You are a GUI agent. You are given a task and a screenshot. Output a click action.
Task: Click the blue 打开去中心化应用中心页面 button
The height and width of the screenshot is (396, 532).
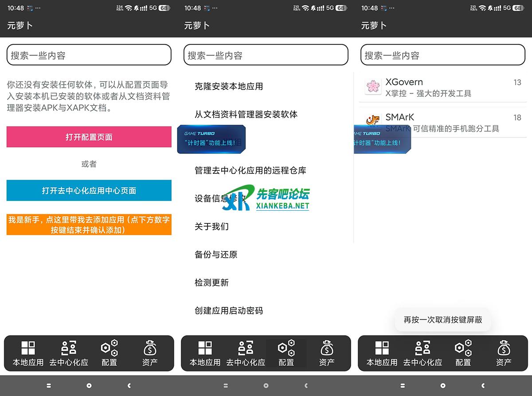point(89,191)
